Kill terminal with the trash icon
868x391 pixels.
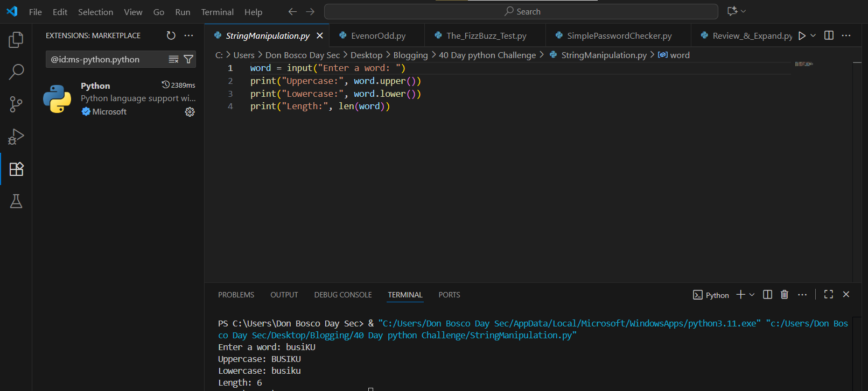coord(785,295)
